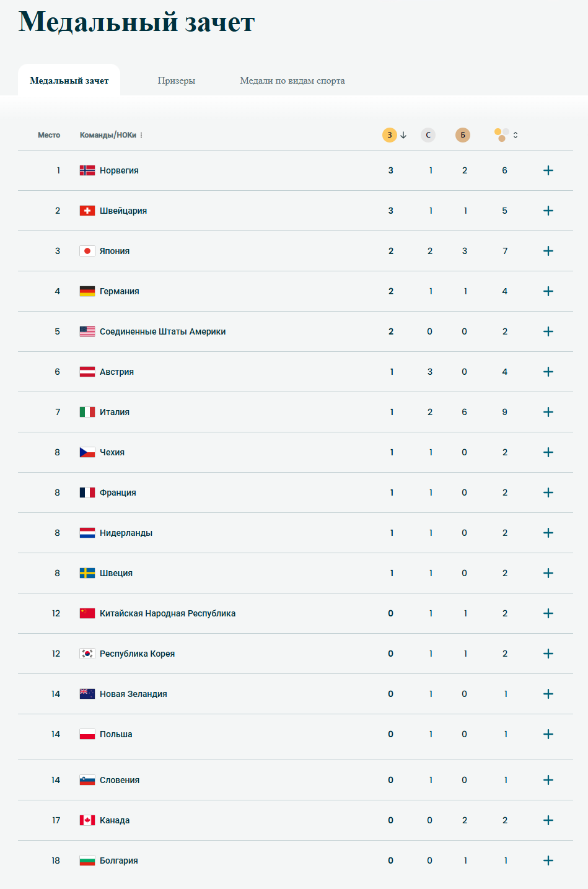Screen dimensions: 588x889
Task: Open the Китайская Народная Республика link
Action: pyautogui.click(x=167, y=613)
